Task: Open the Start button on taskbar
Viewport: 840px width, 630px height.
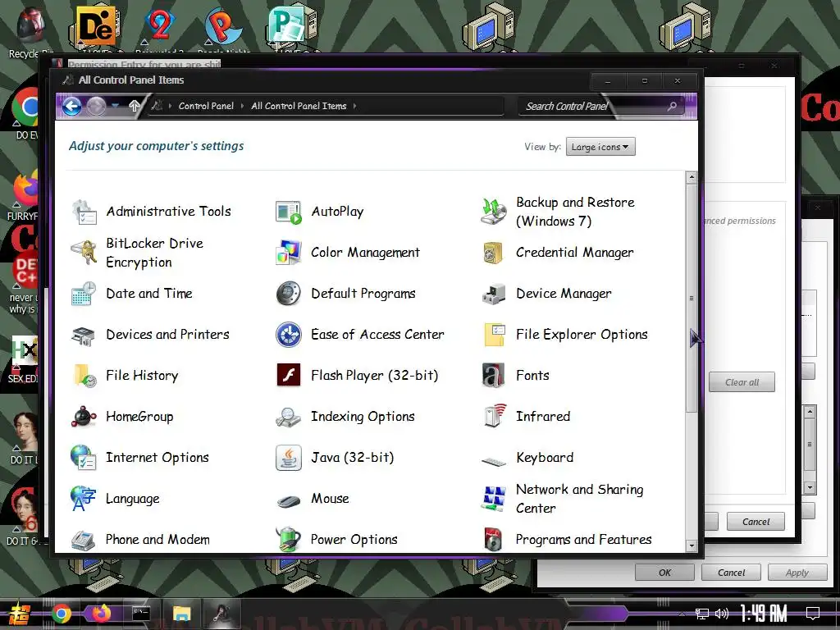Action: click(x=20, y=614)
